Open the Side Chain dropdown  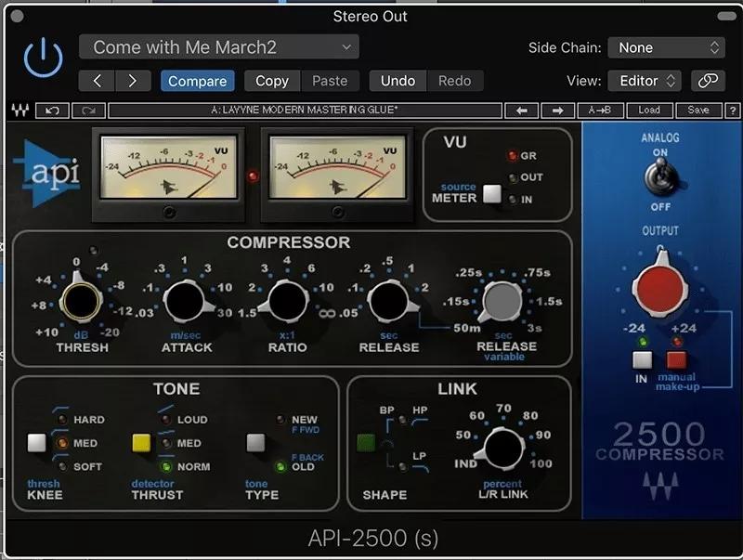point(666,47)
